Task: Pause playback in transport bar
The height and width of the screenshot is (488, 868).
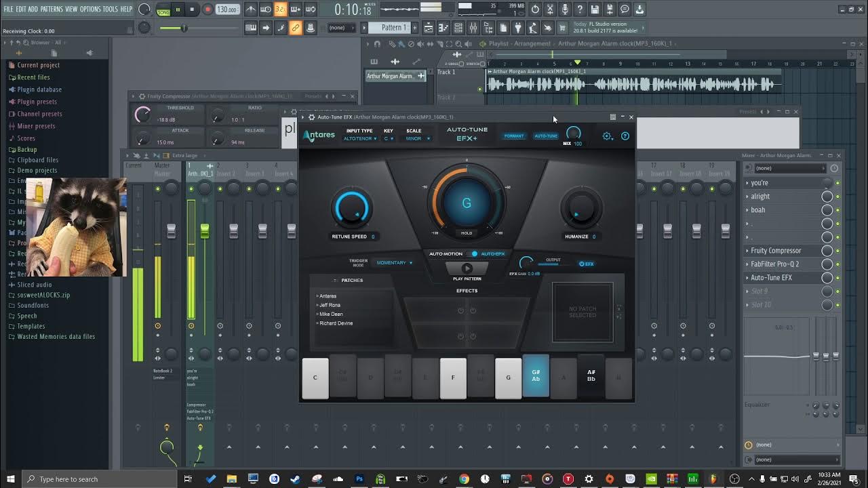Action: click(x=178, y=9)
